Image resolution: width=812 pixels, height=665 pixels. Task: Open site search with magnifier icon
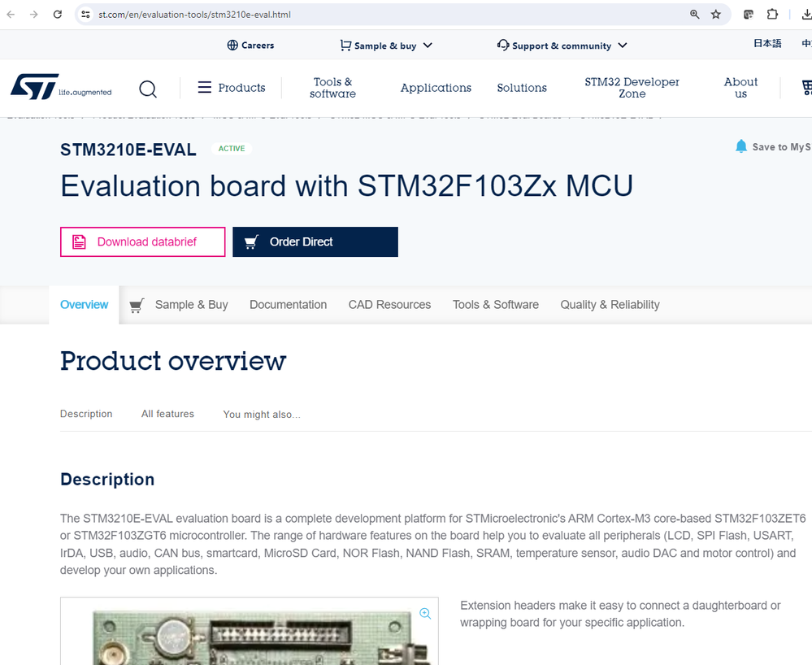148,89
